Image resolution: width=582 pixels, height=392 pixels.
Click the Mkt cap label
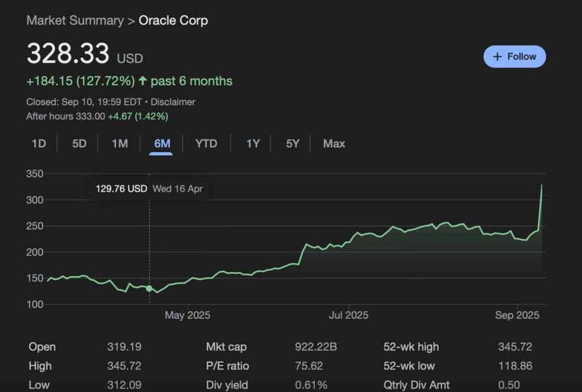[226, 347]
